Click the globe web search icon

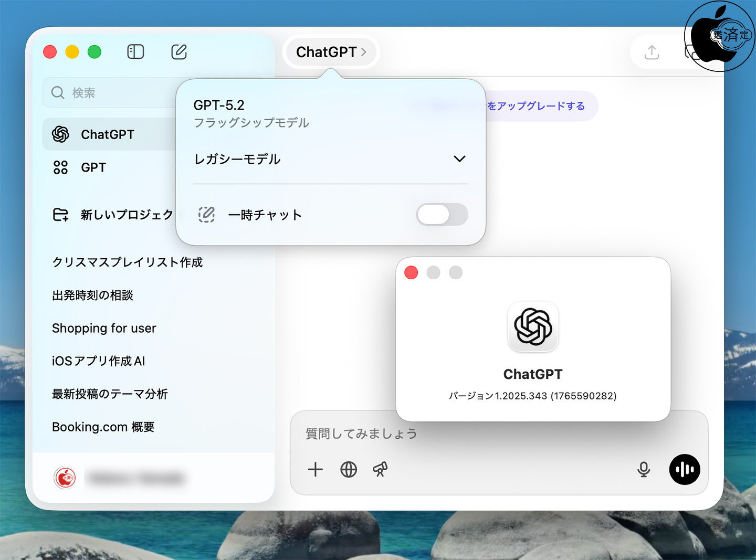point(349,469)
